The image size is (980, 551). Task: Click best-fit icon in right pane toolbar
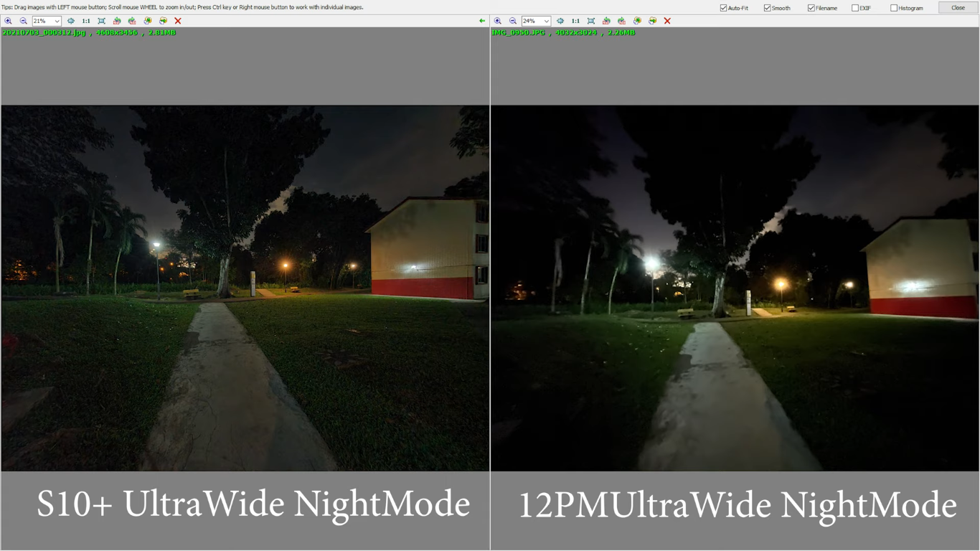[x=560, y=21]
